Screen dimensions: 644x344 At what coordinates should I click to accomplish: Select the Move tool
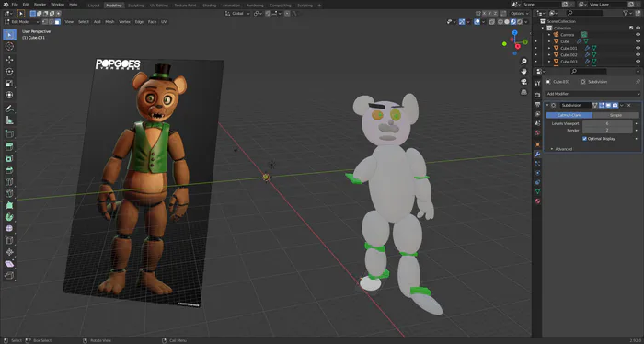tap(9, 60)
